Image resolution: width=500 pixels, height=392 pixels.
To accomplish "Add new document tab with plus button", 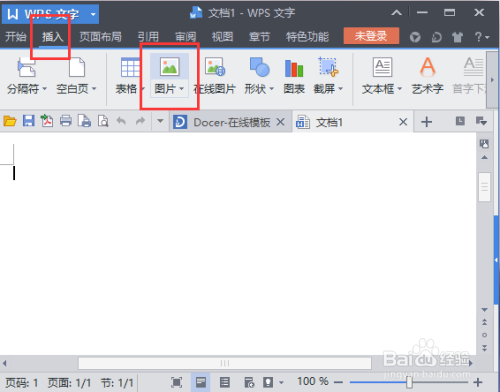I will [426, 122].
